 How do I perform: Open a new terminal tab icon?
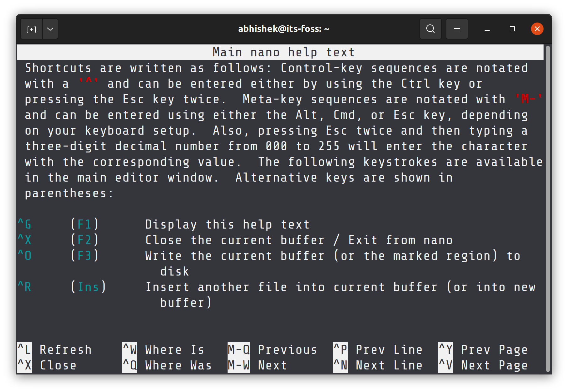[31, 29]
